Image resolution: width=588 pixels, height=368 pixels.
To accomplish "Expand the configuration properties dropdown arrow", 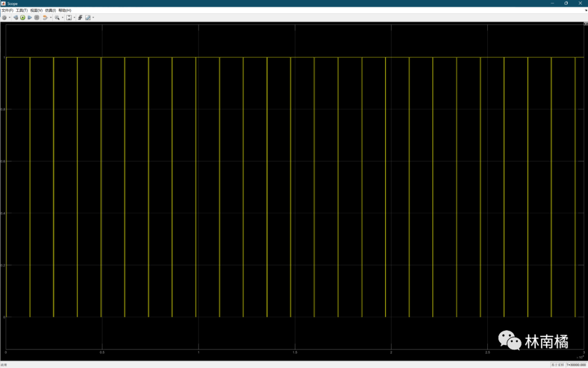I will [x=10, y=17].
